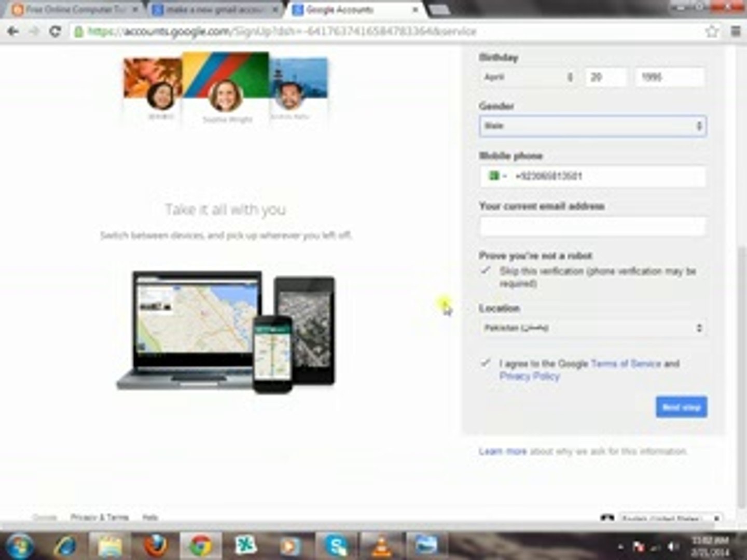The height and width of the screenshot is (560, 747).
Task: Open the birthday month dropdown
Action: (x=528, y=77)
